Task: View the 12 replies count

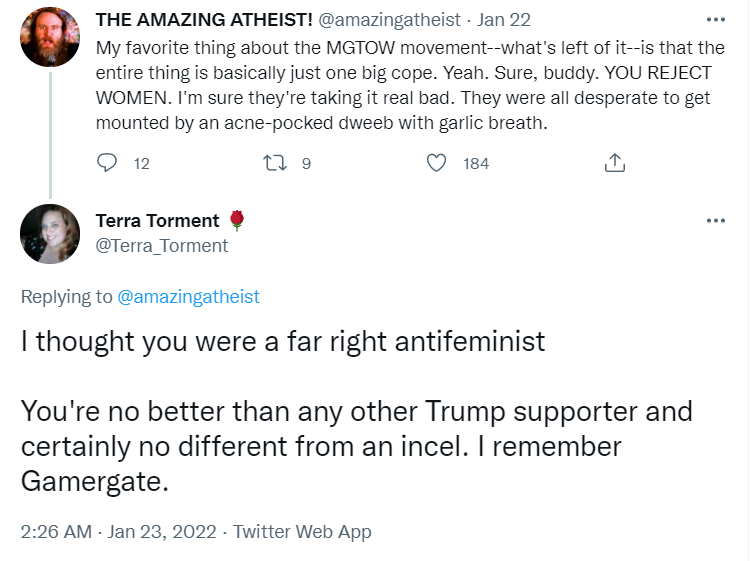Action: coord(142,164)
